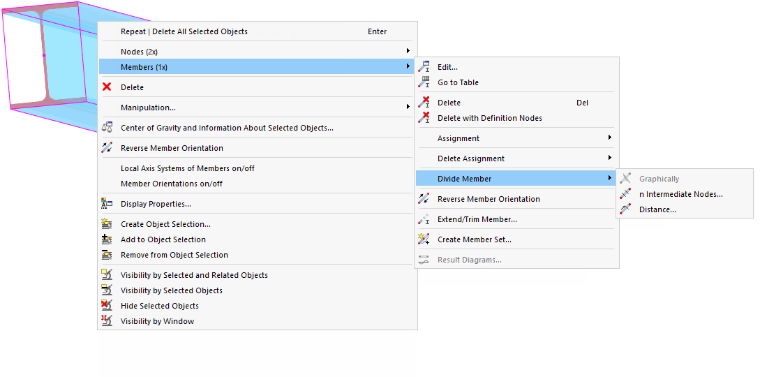Click the member Delete icon in submenu
Image resolution: width=760 pixels, height=377 pixels.
click(x=424, y=103)
